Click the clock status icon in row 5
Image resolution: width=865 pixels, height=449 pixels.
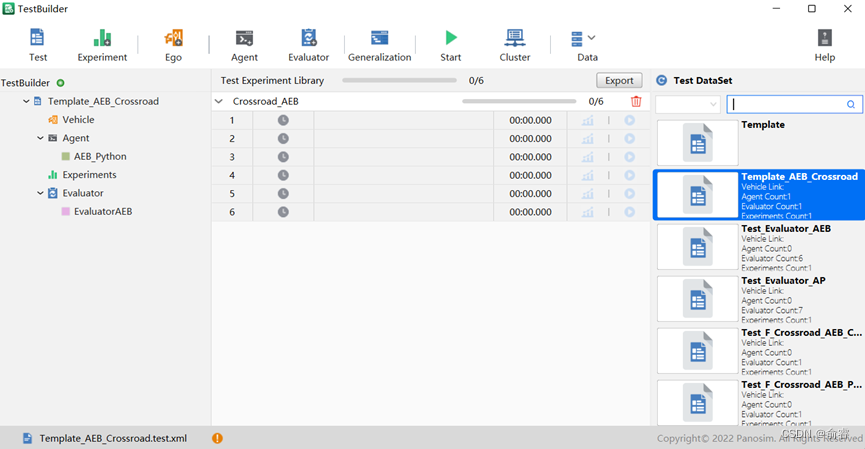(283, 194)
